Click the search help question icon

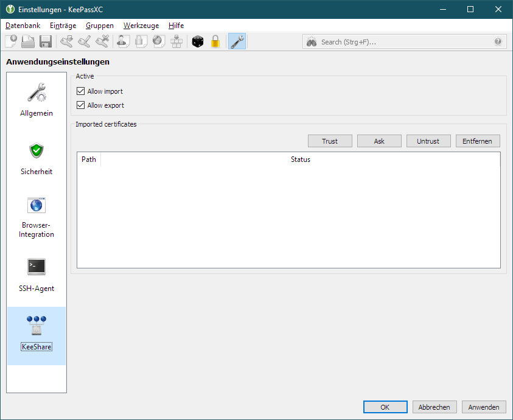498,41
